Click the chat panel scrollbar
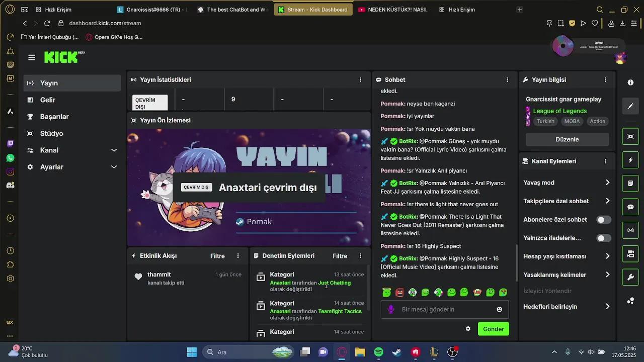 pyautogui.click(x=517, y=263)
